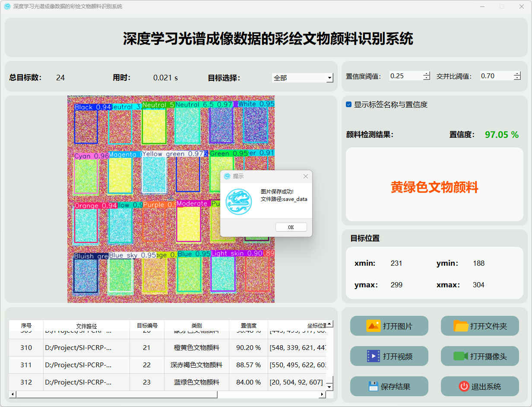Click the open image (打开图片) icon
532x407 pixels.
pyautogui.click(x=373, y=326)
